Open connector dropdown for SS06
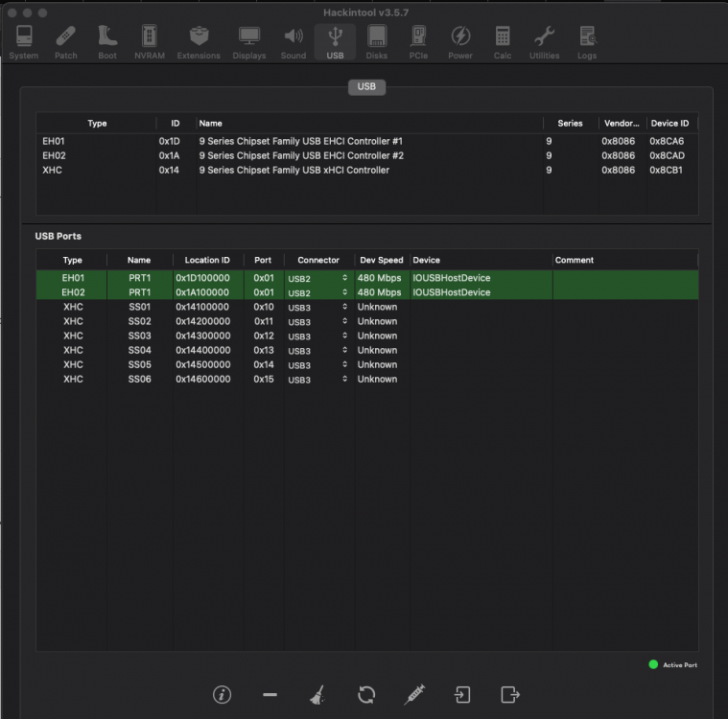 click(x=344, y=379)
